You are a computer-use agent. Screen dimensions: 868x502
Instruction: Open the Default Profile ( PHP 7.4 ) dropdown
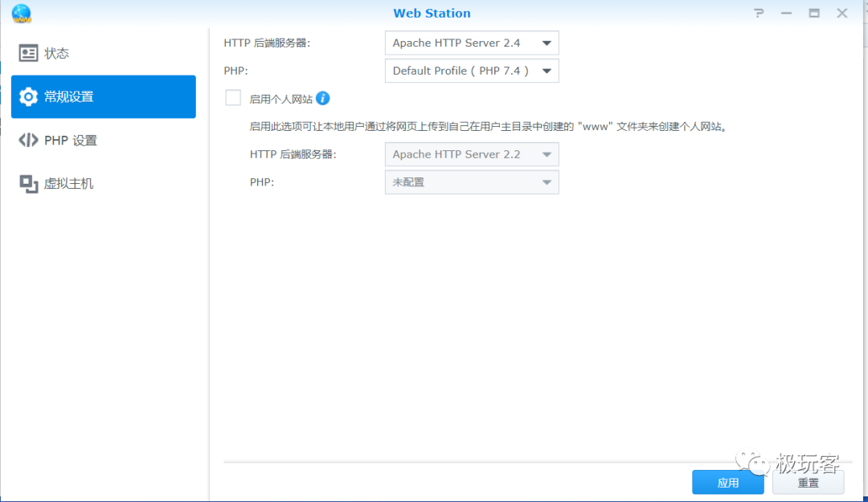(x=472, y=71)
